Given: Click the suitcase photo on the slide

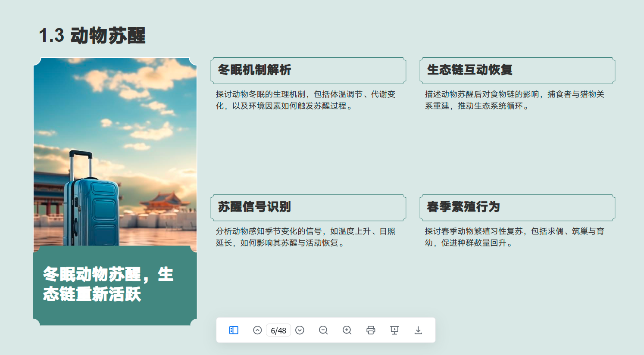Looking at the screenshot, I should (x=115, y=151).
